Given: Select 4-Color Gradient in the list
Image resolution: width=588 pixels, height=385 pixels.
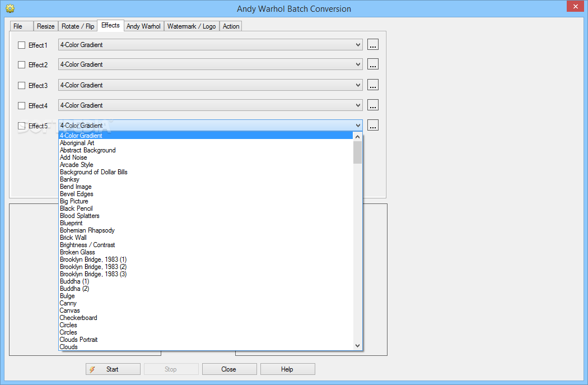Looking at the screenshot, I should pyautogui.click(x=206, y=136).
